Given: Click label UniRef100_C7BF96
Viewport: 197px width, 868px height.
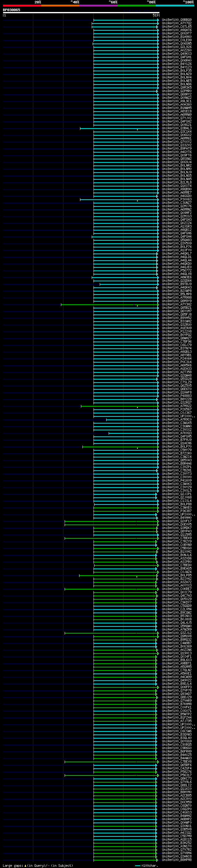Looking at the screenshot, I should click(x=177, y=342).
